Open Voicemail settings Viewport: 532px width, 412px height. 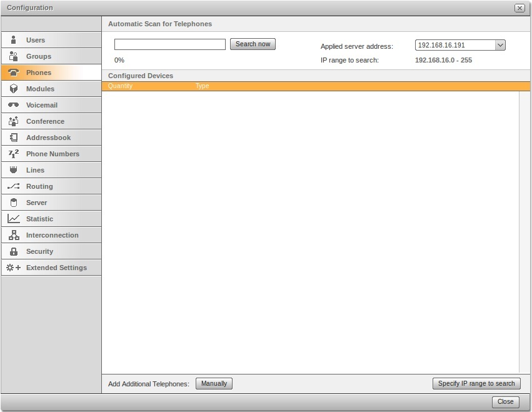(51, 105)
